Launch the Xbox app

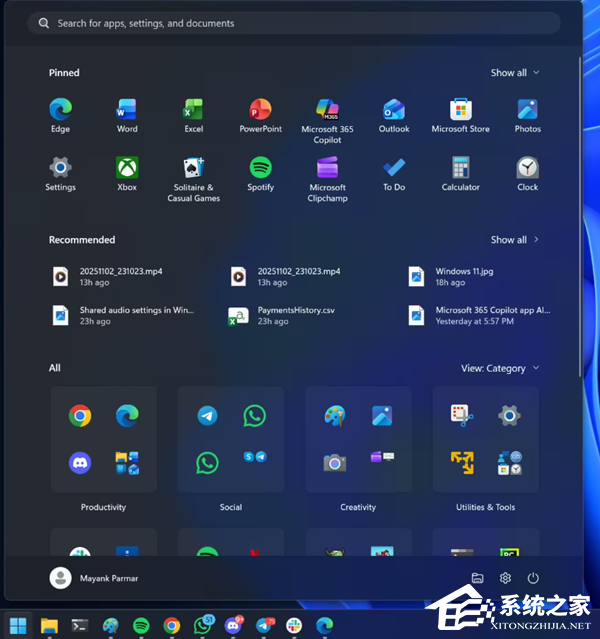tap(127, 174)
